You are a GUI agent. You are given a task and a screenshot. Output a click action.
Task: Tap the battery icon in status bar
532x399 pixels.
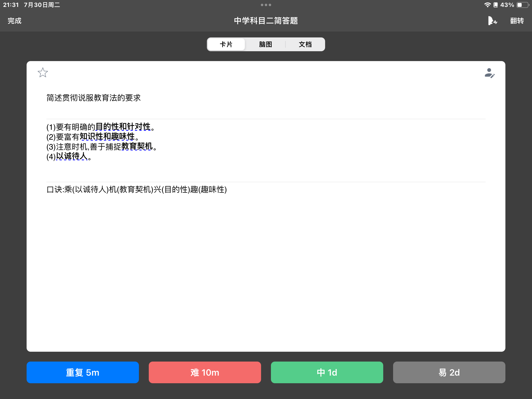pos(522,5)
